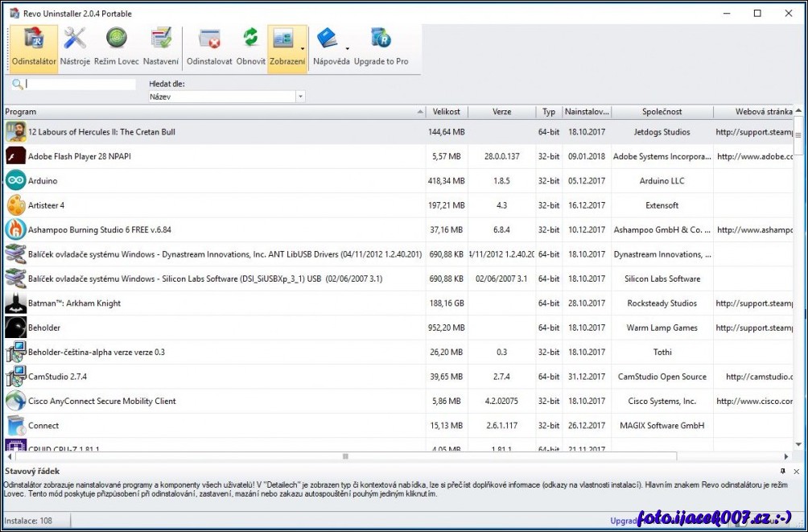Click the Odinstalovat uninstall icon
This screenshot has width=808, height=532.
[x=209, y=47]
